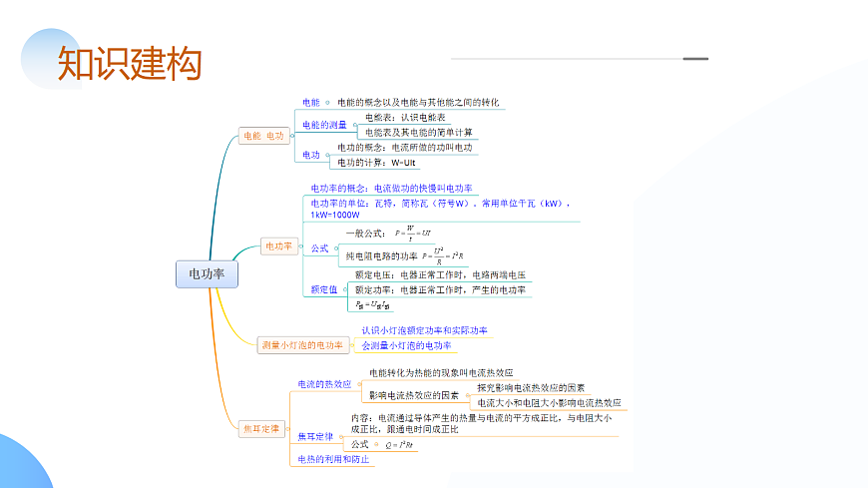This screenshot has height=488, width=868.
Task: Click the 电热的利用和防止 item
Action: [x=333, y=459]
